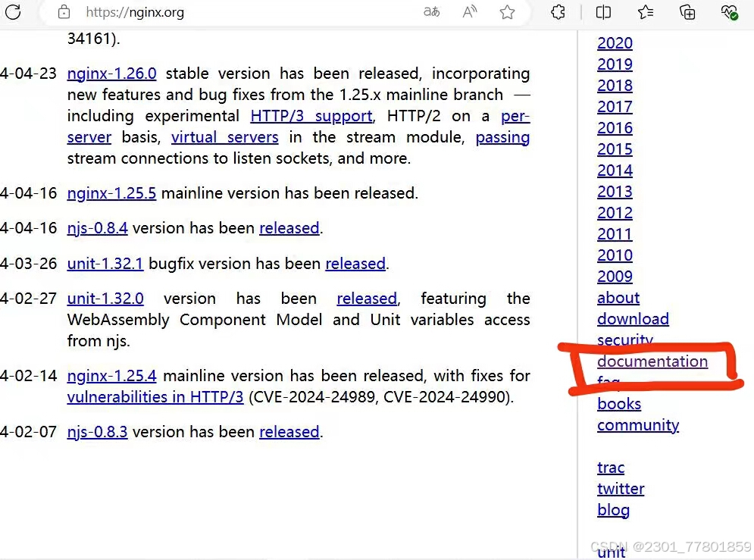754x560 pixels.
Task: Open the translate page icon
Action: click(431, 11)
